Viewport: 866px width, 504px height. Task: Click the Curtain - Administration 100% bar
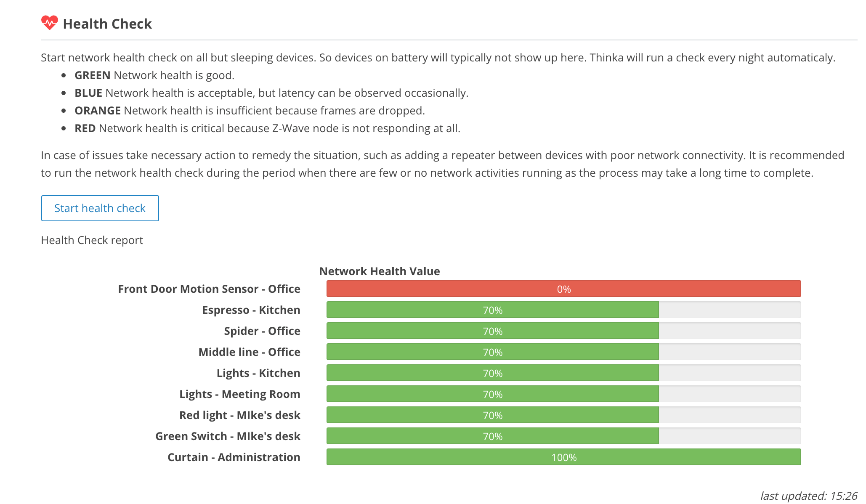click(563, 457)
